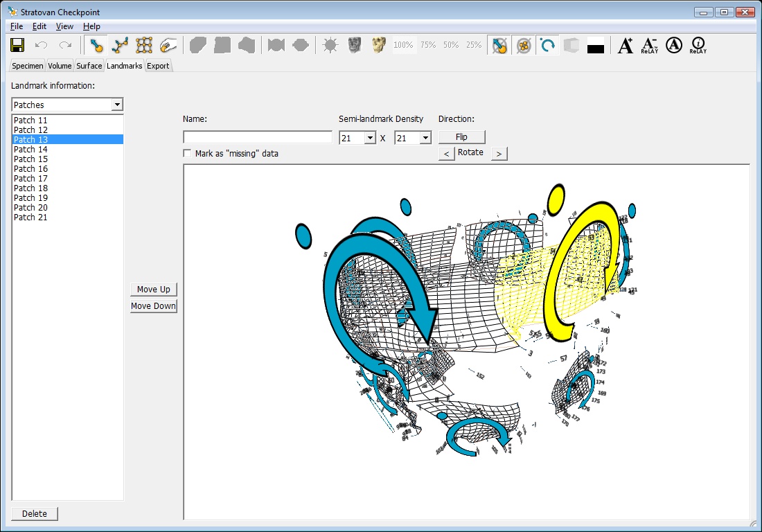This screenshot has width=762, height=532.
Task: Switch to the Surface tab
Action: click(x=89, y=66)
